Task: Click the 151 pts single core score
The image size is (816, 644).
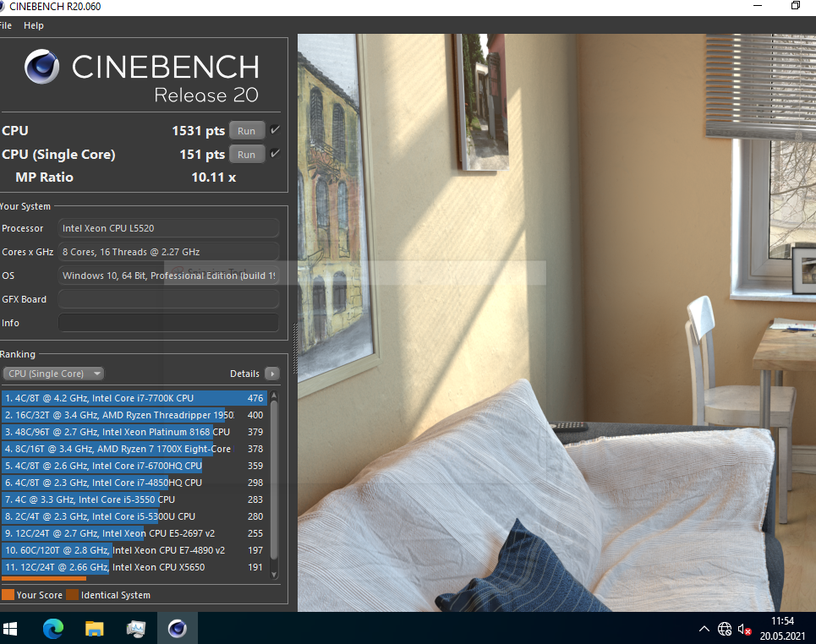Action: coord(202,155)
